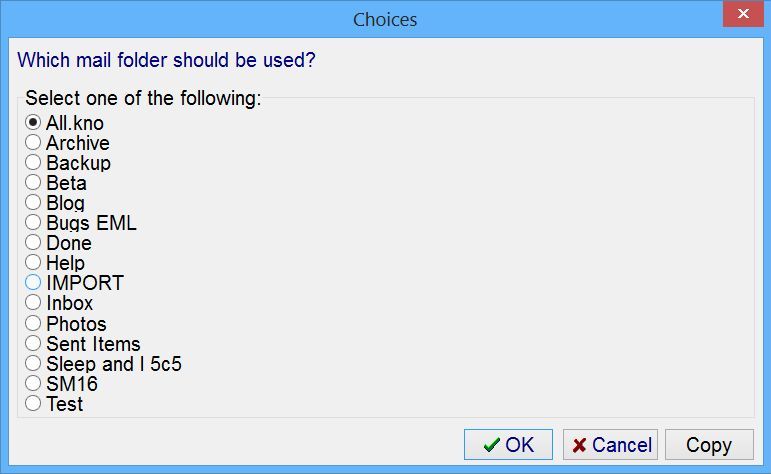Click the Choices title bar
The width and height of the screenshot is (771, 474).
pyautogui.click(x=385, y=19)
